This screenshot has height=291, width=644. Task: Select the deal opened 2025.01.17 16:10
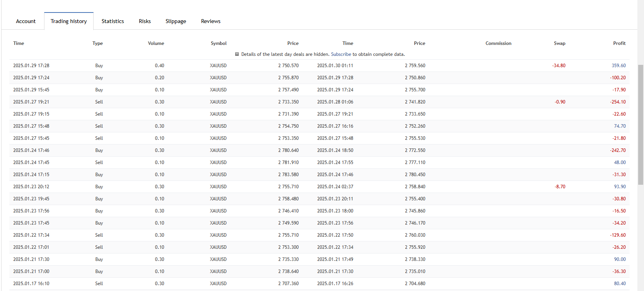point(31,284)
